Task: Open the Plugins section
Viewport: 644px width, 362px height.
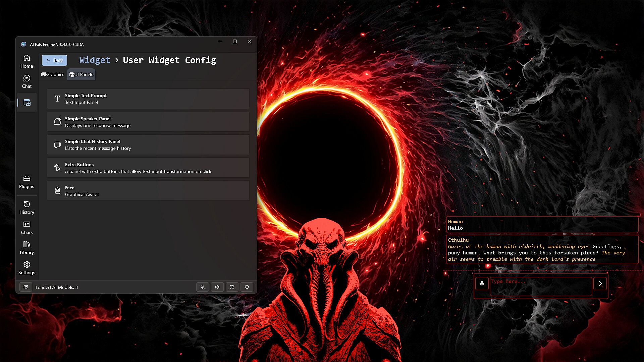Action: [27, 182]
